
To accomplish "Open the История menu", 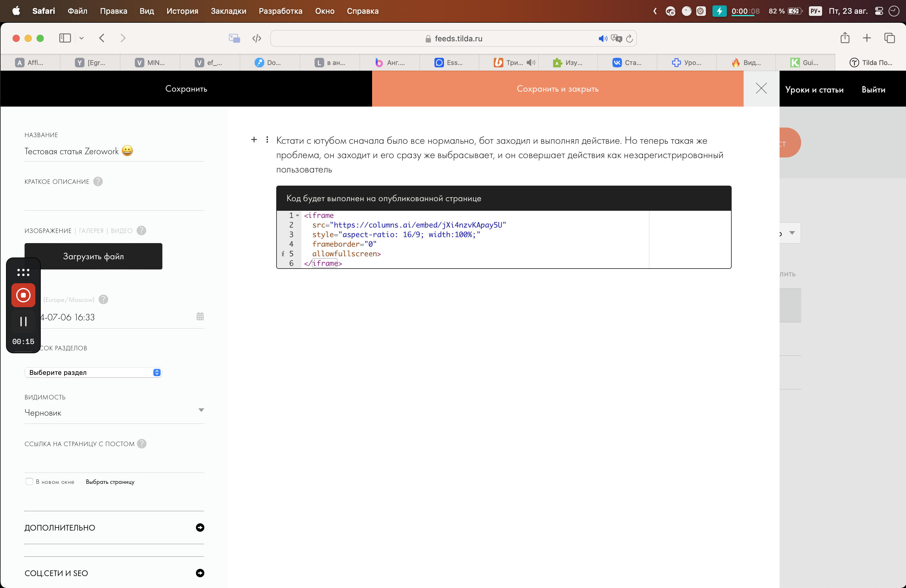I will point(182,11).
